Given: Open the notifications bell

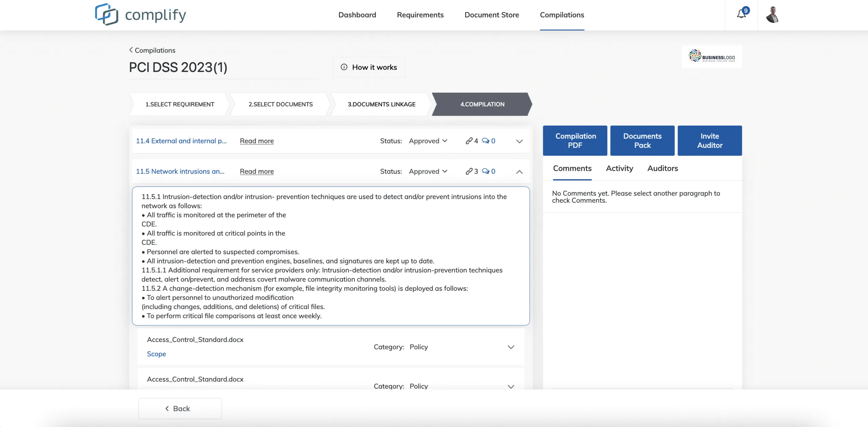Looking at the screenshot, I should (x=741, y=14).
